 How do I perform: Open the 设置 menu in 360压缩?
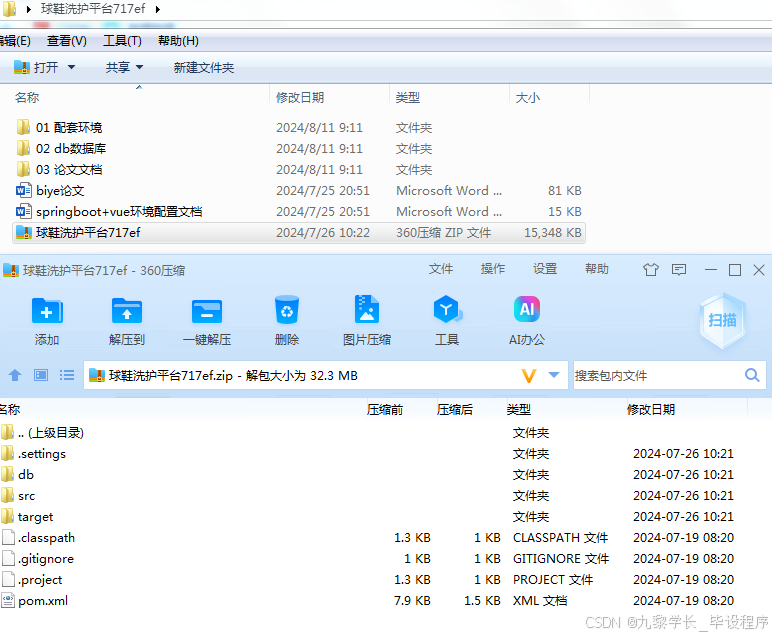point(545,269)
